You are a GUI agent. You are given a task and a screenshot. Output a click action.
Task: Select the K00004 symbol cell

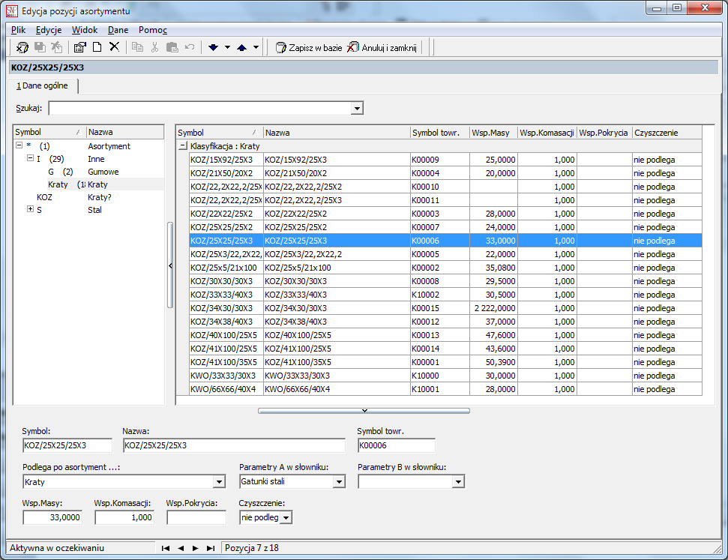point(439,173)
